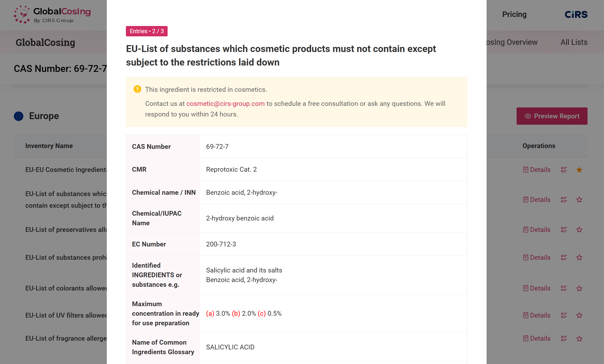
Task: Click the filled favorite star in first row
Action: pyautogui.click(x=579, y=170)
